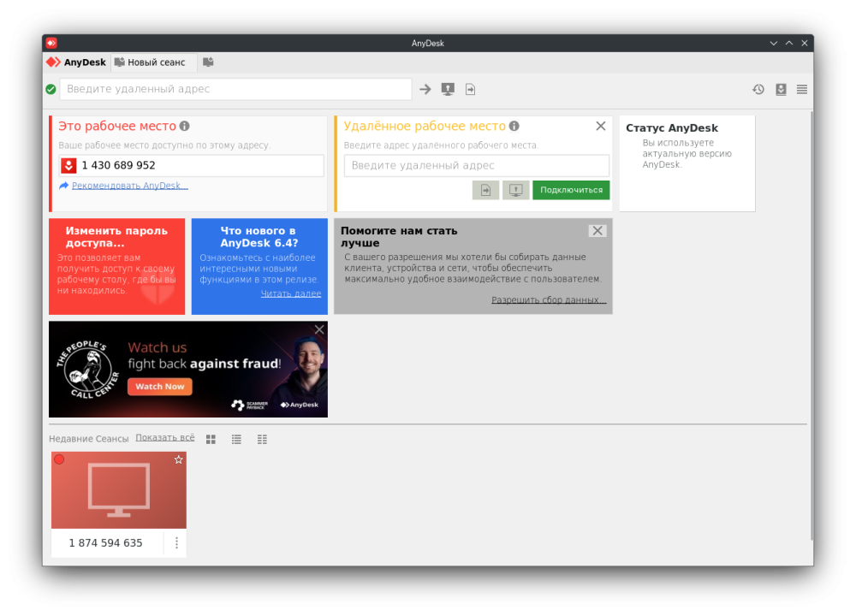The width and height of the screenshot is (856, 616).
Task: Focus the address field in 'Удалённое рабочее место'
Action: (477, 165)
